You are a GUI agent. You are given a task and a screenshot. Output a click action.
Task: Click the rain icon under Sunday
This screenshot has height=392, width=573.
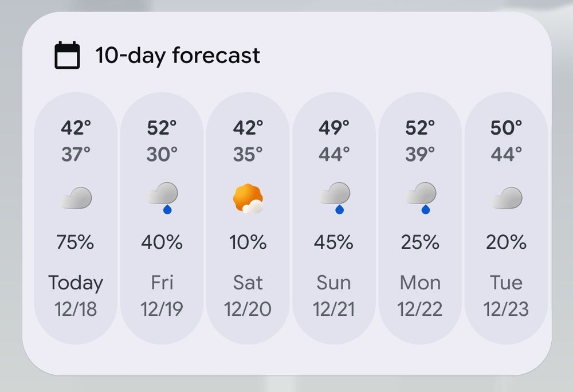[x=334, y=198]
